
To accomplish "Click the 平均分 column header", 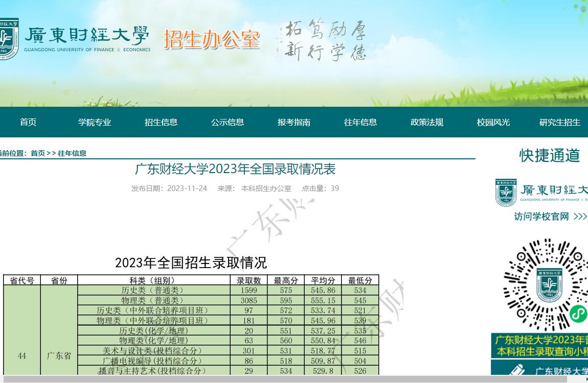I will point(323,280).
